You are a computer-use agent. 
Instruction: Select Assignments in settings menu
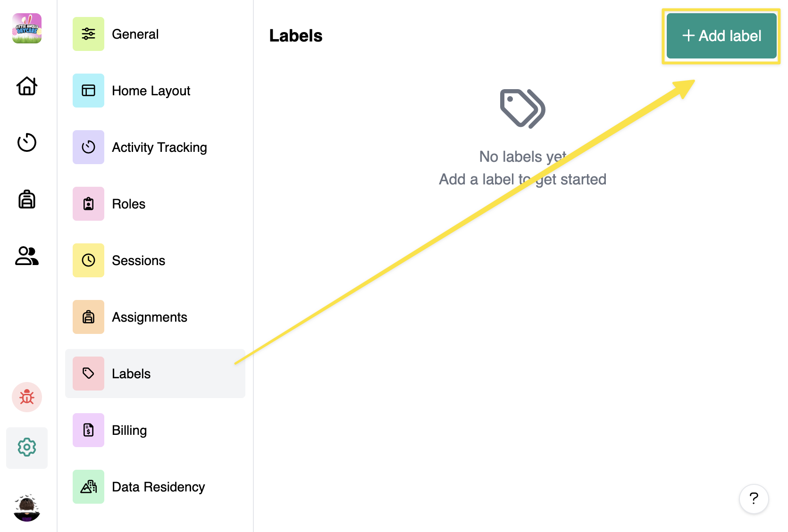[x=150, y=317]
